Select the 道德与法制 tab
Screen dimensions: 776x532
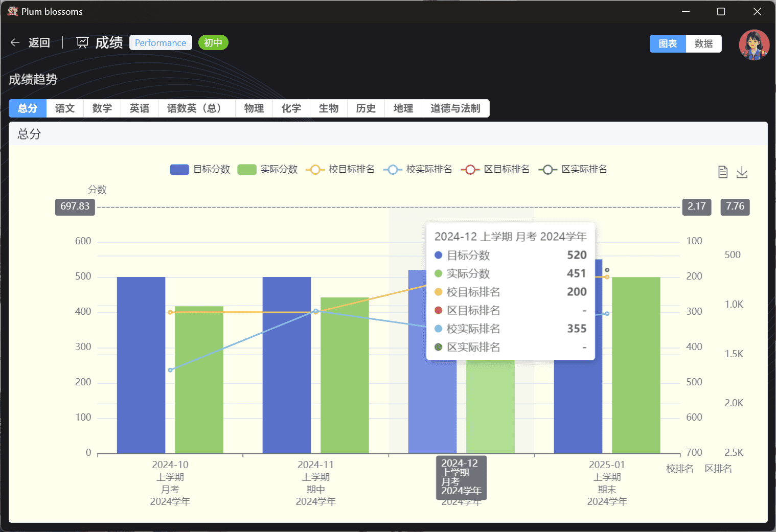[x=455, y=108]
